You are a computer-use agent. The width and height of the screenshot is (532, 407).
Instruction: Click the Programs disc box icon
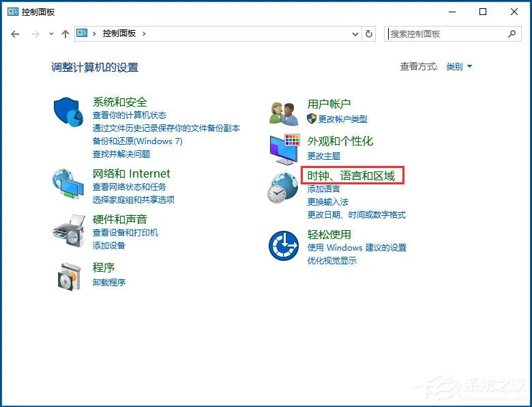click(x=69, y=275)
